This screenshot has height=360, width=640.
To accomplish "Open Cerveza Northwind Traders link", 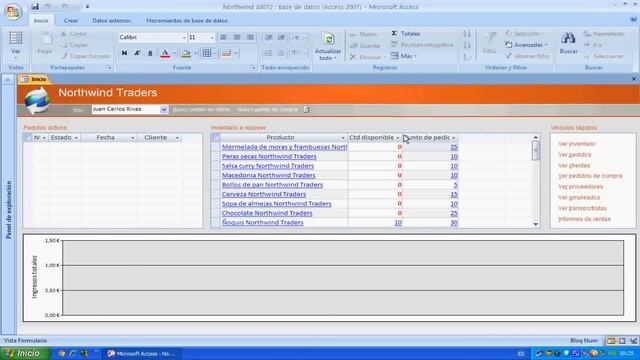I will 264,194.
